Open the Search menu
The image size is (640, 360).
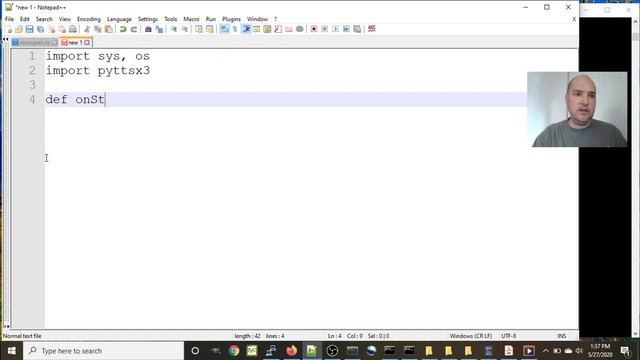pyautogui.click(x=44, y=19)
